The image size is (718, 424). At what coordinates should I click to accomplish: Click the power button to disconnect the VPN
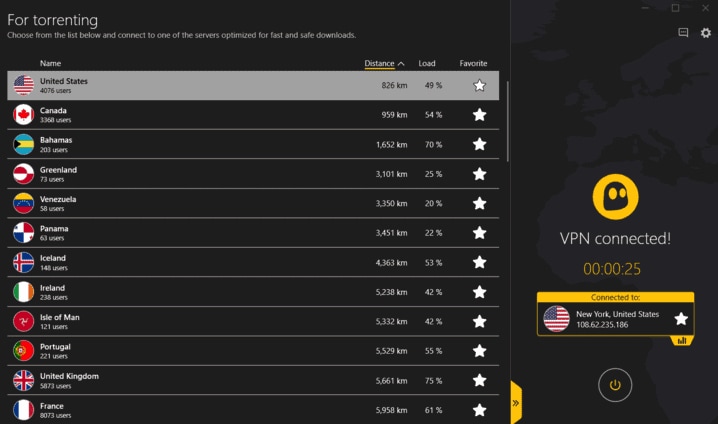(615, 385)
